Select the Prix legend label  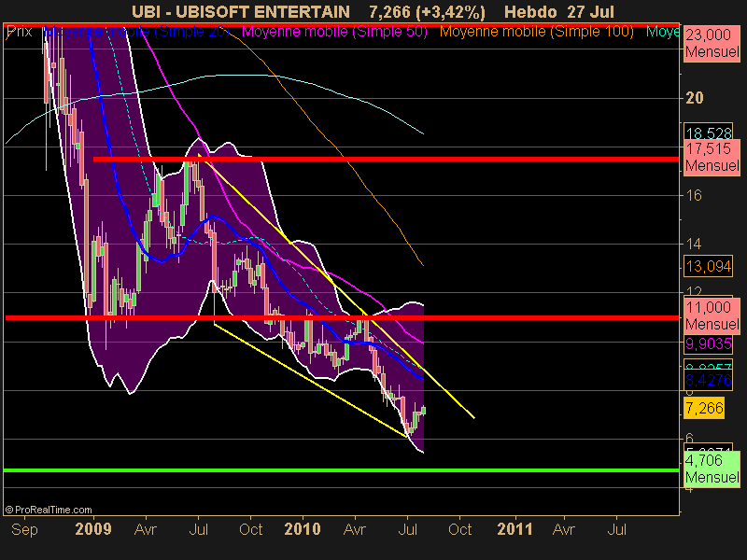click(x=19, y=32)
